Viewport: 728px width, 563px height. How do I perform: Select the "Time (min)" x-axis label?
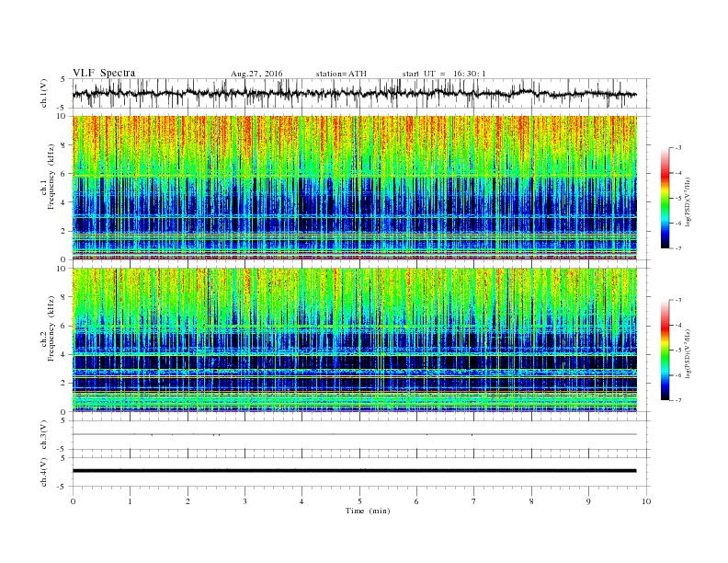(x=368, y=511)
